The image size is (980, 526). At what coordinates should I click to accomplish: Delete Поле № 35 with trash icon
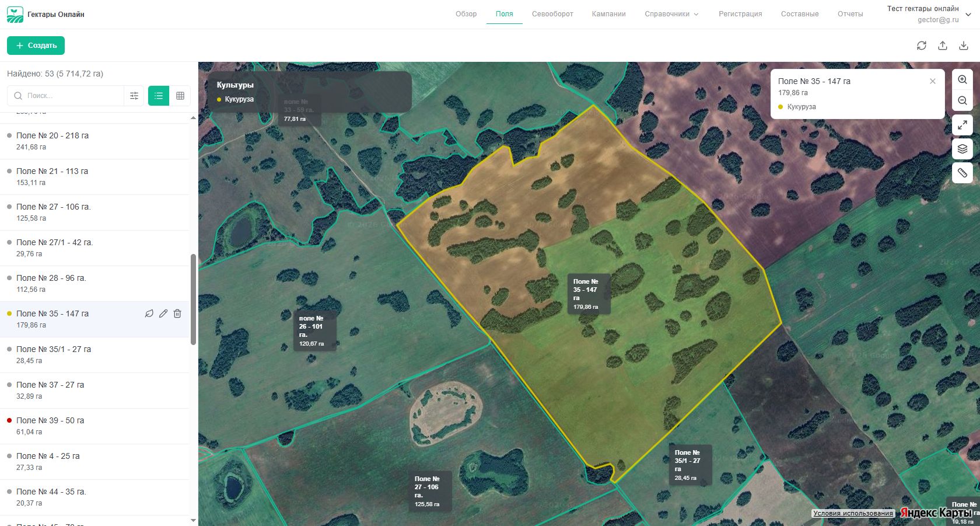click(x=177, y=313)
